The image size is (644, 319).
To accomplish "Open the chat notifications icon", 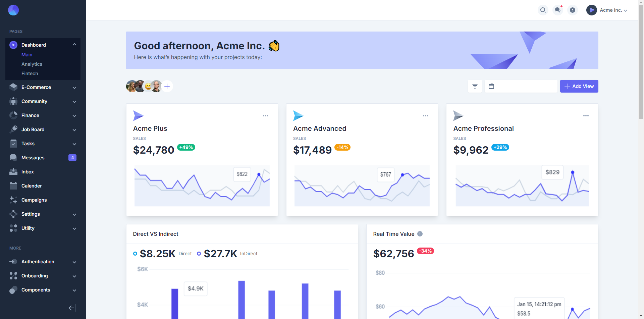I will (557, 10).
